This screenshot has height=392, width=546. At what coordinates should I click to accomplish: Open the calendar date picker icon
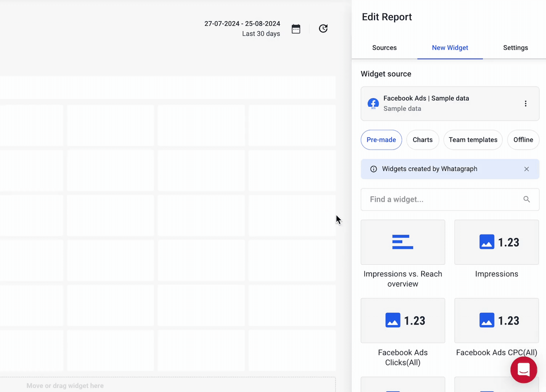(x=296, y=29)
